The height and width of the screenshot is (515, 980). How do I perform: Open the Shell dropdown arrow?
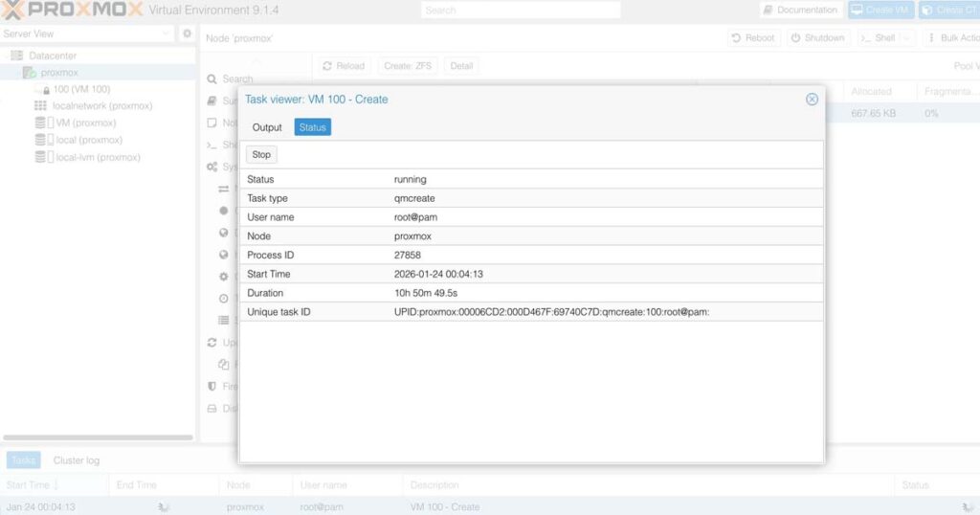click(x=907, y=38)
